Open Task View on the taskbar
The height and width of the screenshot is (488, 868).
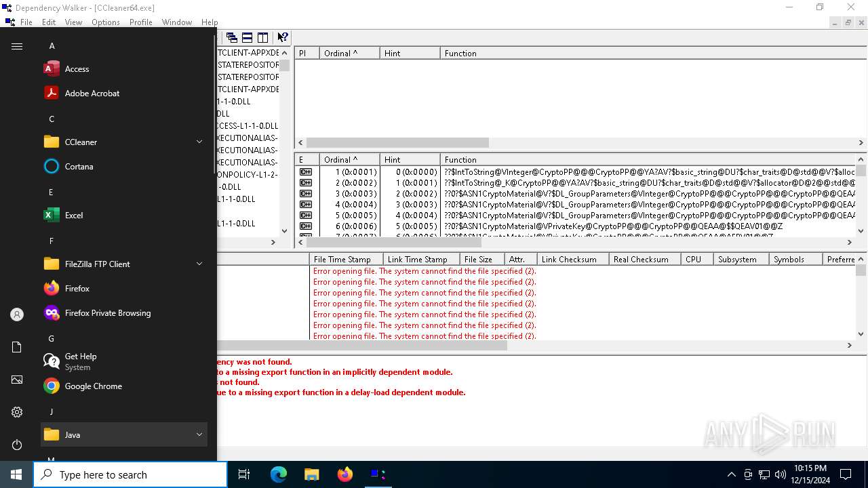coord(244,474)
